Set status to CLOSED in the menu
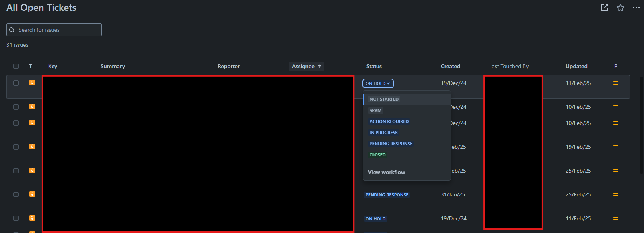This screenshot has width=644, height=233. click(x=407, y=155)
